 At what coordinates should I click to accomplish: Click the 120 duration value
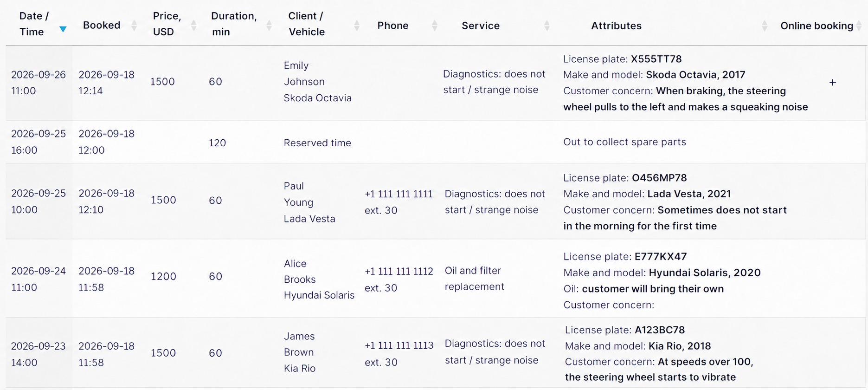click(x=217, y=143)
